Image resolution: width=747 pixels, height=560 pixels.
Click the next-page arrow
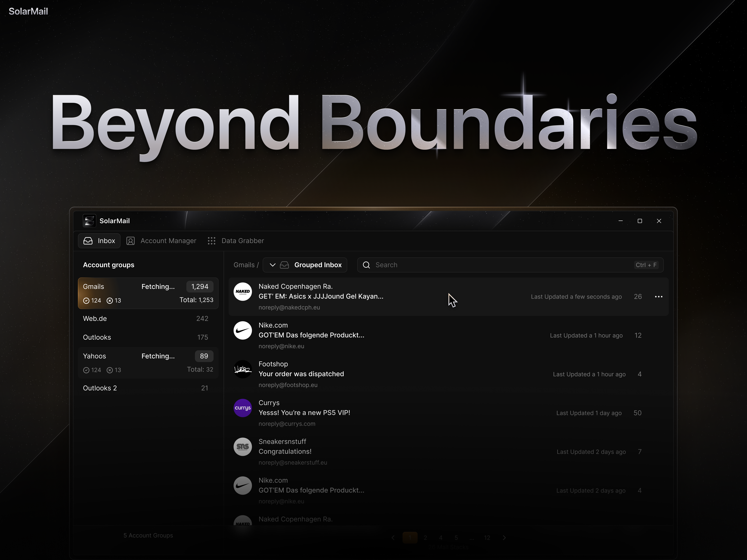coord(504,537)
